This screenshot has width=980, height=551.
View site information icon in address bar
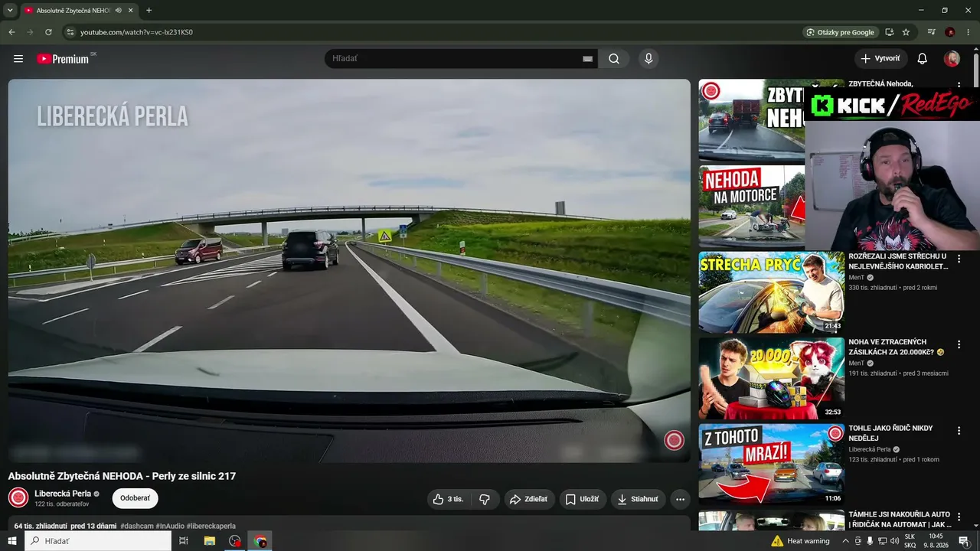(x=70, y=32)
